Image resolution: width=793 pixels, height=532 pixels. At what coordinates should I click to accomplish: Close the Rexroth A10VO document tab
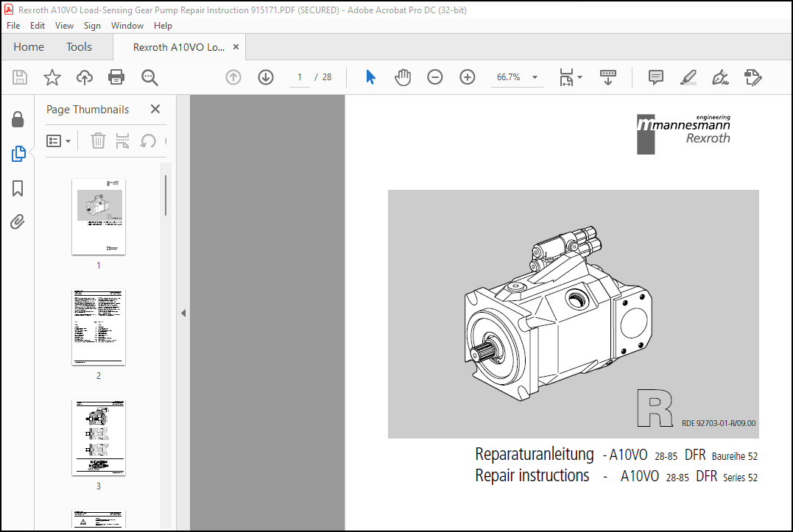click(236, 47)
